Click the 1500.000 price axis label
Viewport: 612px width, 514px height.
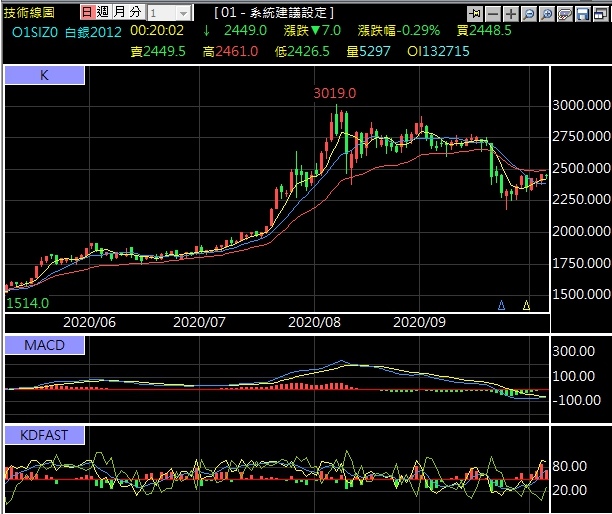click(581, 294)
